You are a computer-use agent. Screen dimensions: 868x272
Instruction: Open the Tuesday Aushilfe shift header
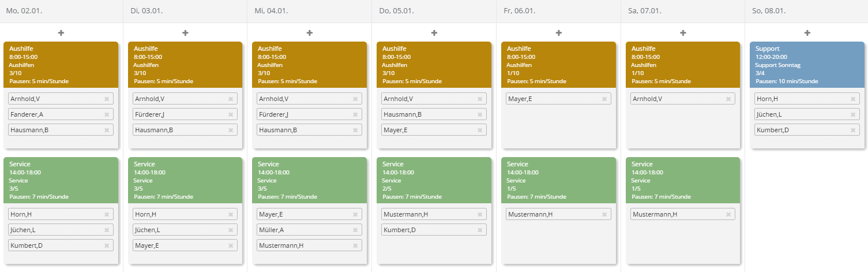pyautogui.click(x=185, y=65)
